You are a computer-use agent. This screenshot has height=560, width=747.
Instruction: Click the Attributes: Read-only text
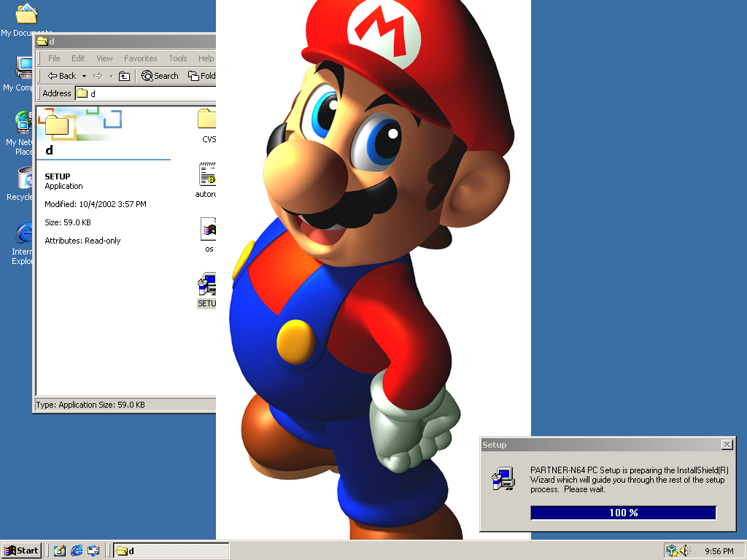[82, 241]
